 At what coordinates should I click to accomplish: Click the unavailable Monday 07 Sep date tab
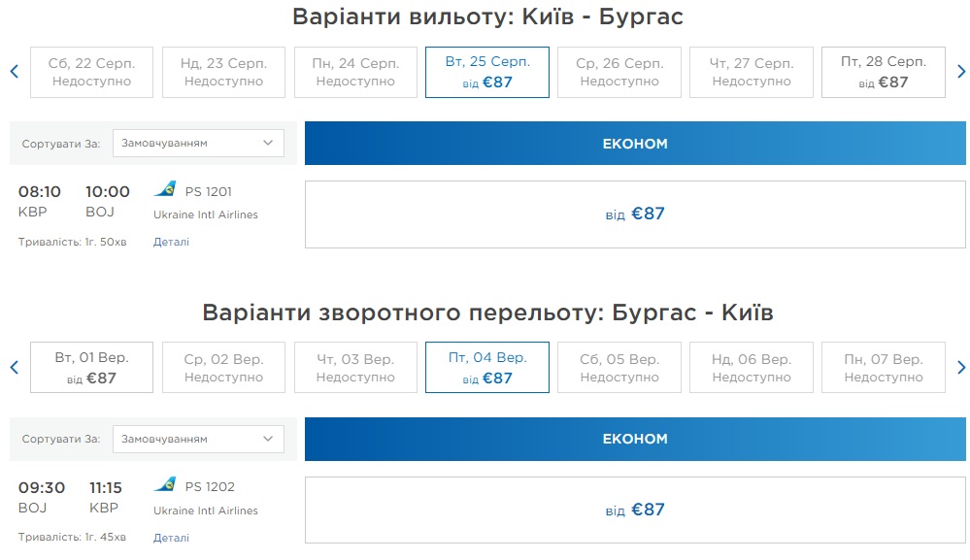click(883, 368)
